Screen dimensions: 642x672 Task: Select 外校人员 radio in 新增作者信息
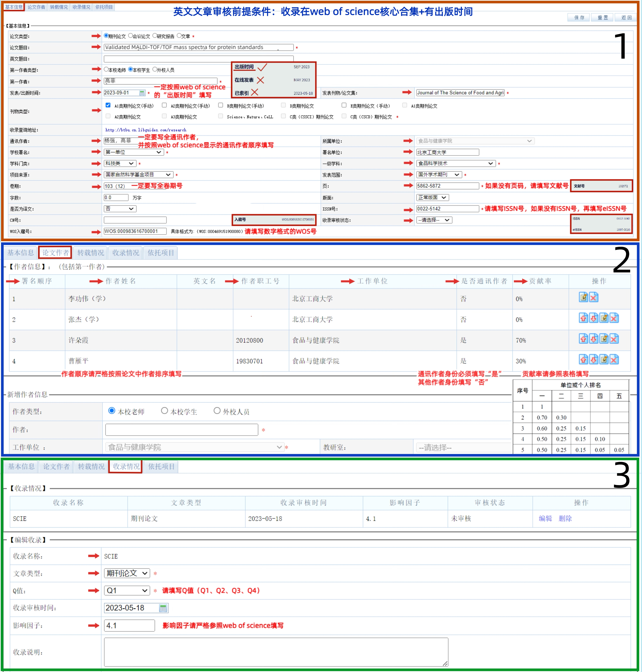coord(217,411)
